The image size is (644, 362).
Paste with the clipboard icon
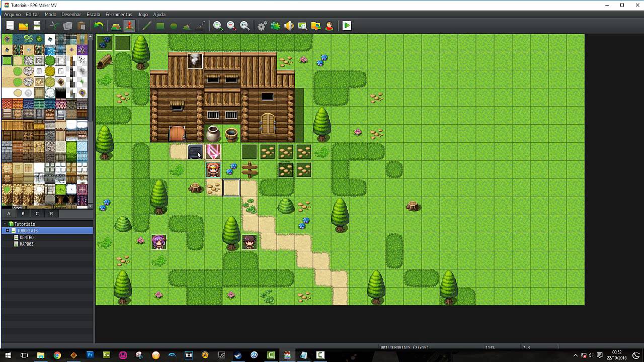[81, 26]
